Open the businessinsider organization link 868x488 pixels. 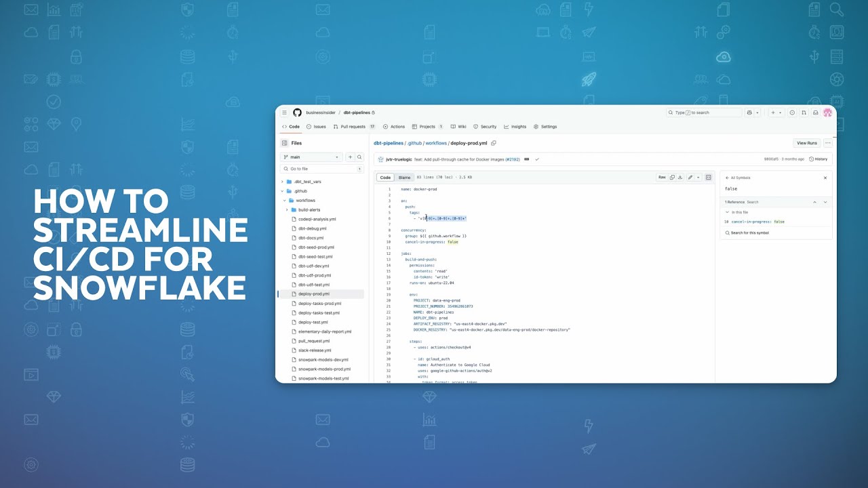320,113
